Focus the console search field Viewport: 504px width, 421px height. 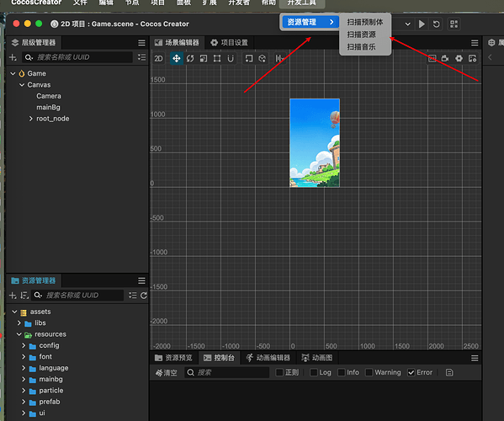coord(227,372)
